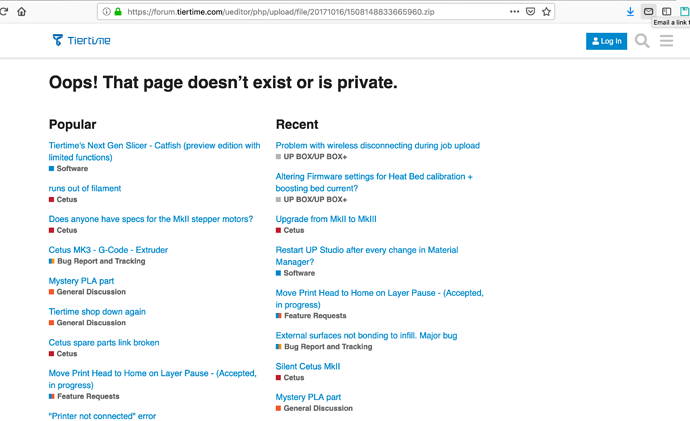Save page to Pocket icon
This screenshot has width=690, height=421.
point(530,12)
